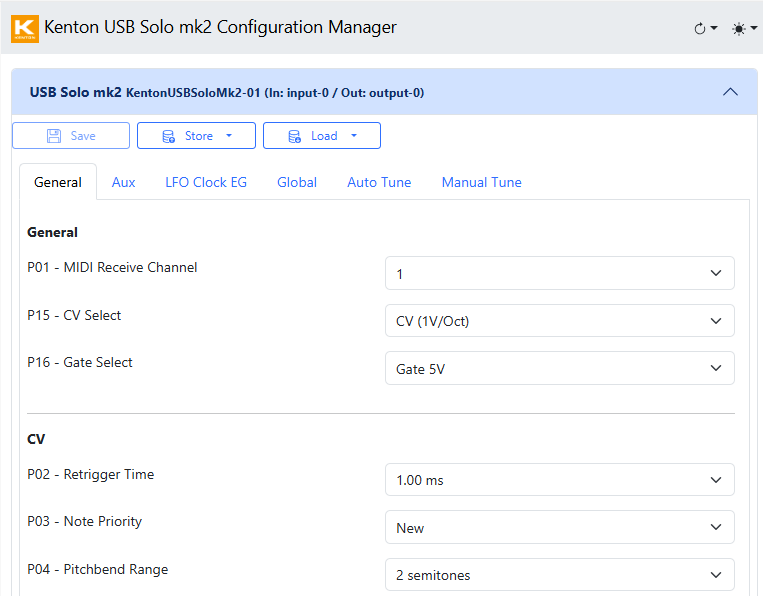Expand the P15 CV Select dropdown
This screenshot has width=763, height=596.
559,321
